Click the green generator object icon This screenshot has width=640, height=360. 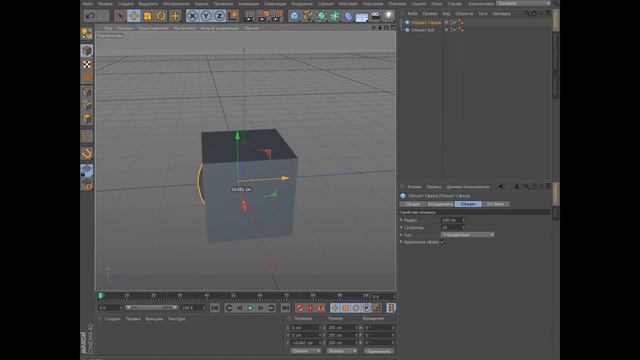[x=322, y=16]
